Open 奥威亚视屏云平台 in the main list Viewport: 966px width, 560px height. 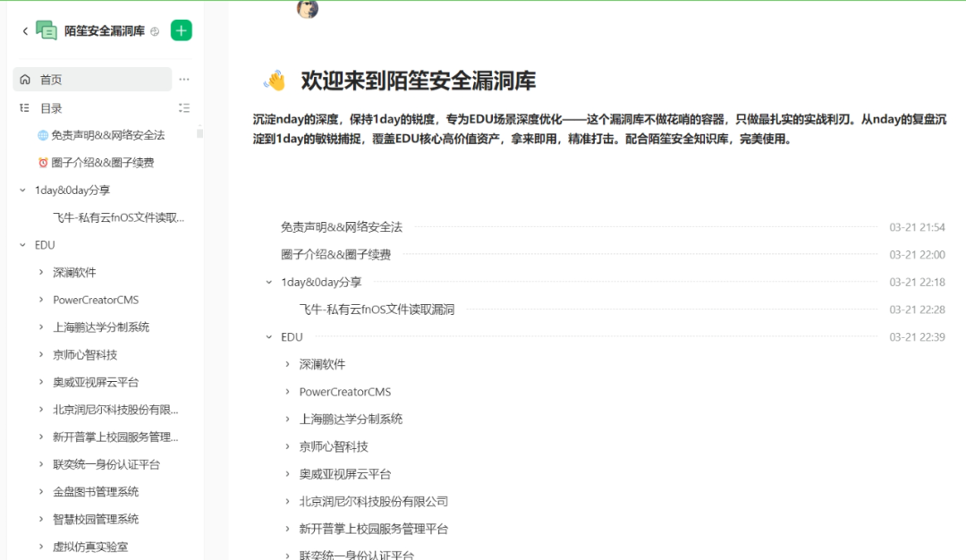tap(345, 474)
